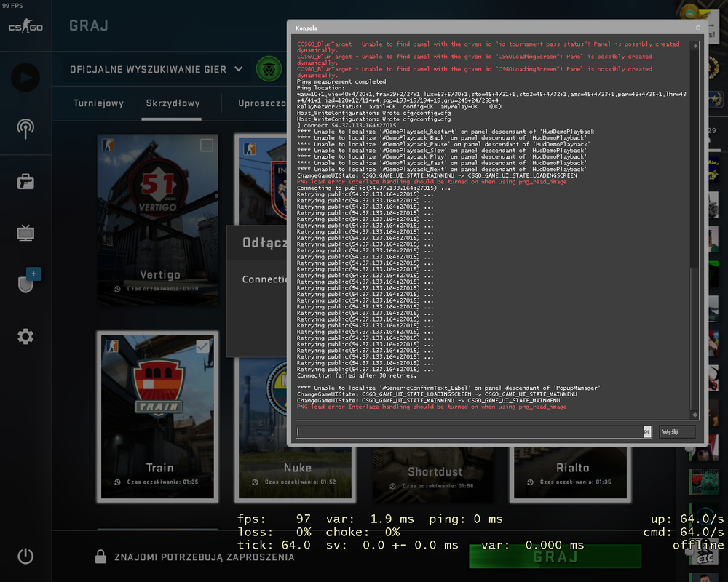Click the GRAJ page heading

click(x=89, y=25)
